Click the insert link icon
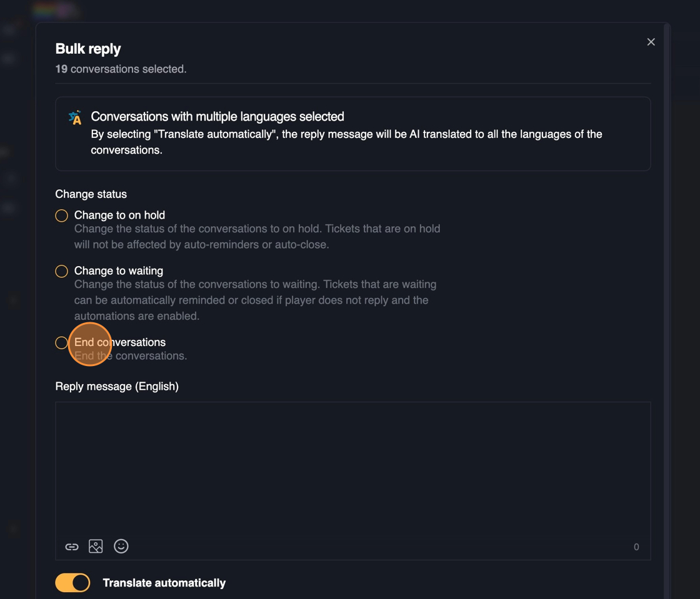This screenshot has width=700, height=599. [72, 547]
